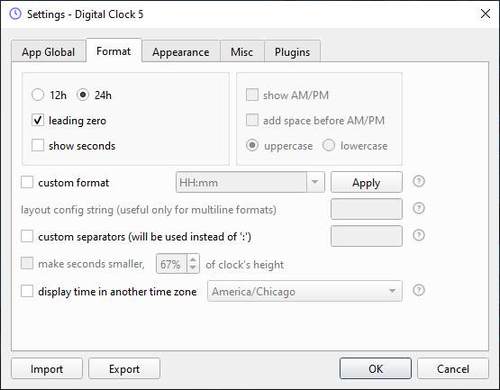Check display time in another time zone
Image resolution: width=500 pixels, height=390 pixels.
pos(27,291)
